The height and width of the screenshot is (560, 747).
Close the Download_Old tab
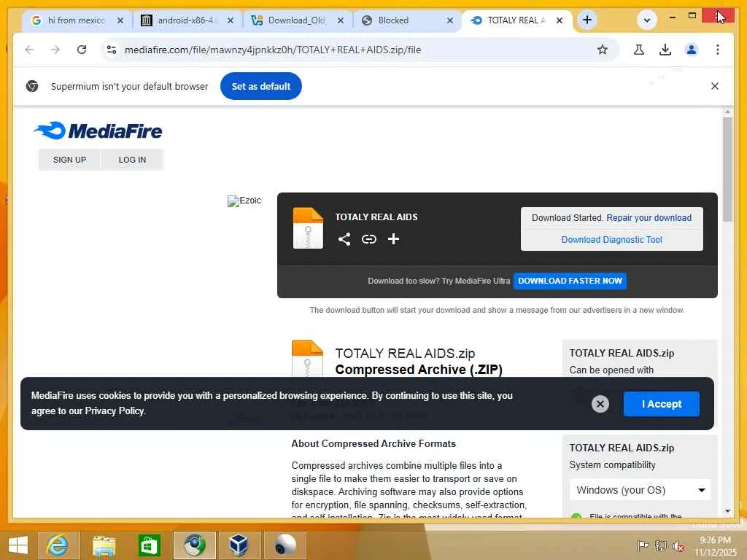pos(341,20)
